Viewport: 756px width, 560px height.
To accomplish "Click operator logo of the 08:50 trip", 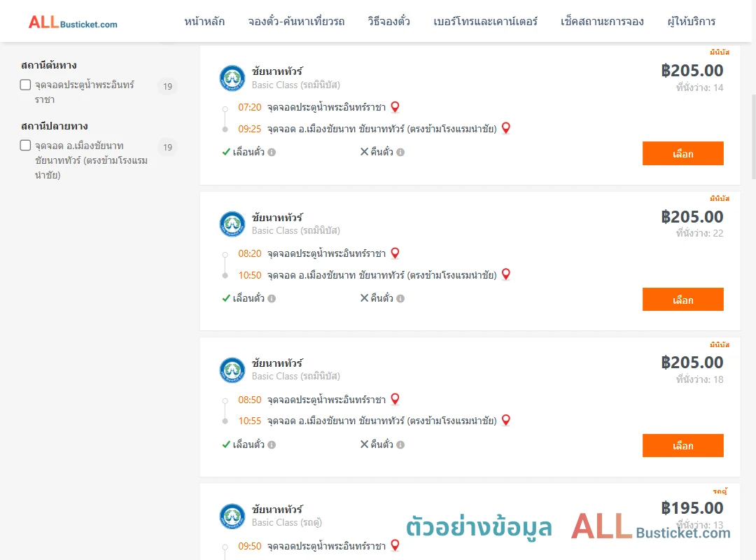I will click(x=232, y=370).
